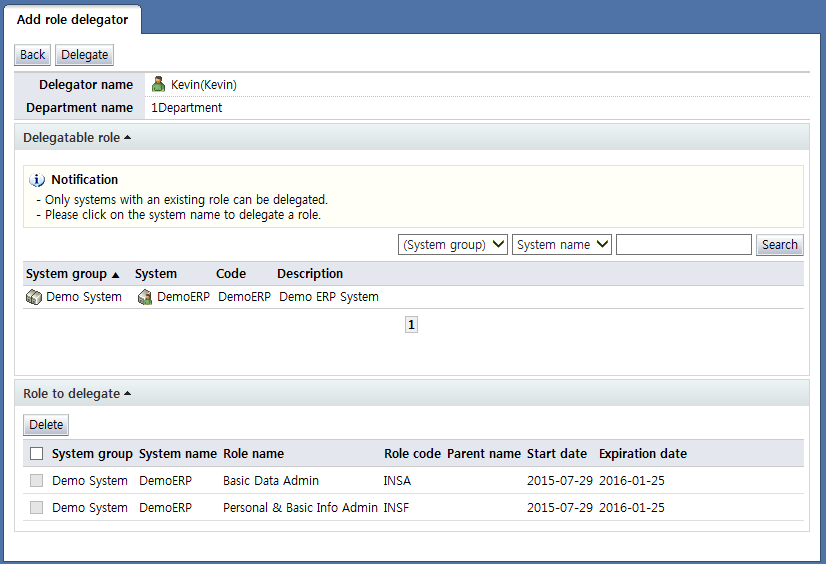Click the Back button
Image resolution: width=826 pixels, height=564 pixels.
[x=33, y=55]
